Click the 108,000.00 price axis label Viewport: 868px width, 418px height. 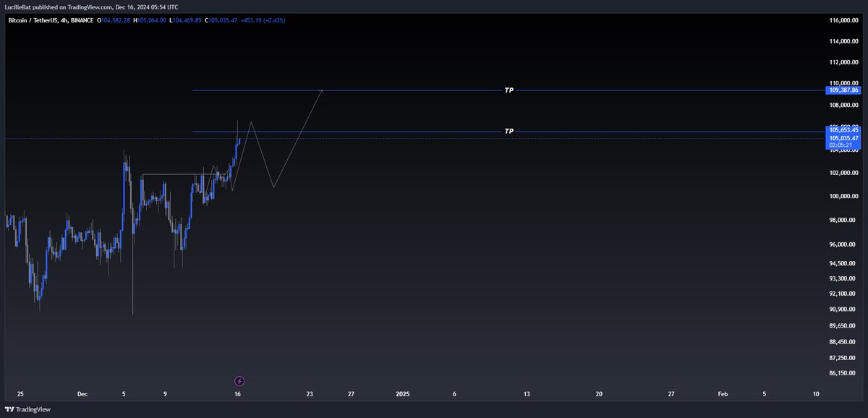click(x=843, y=105)
